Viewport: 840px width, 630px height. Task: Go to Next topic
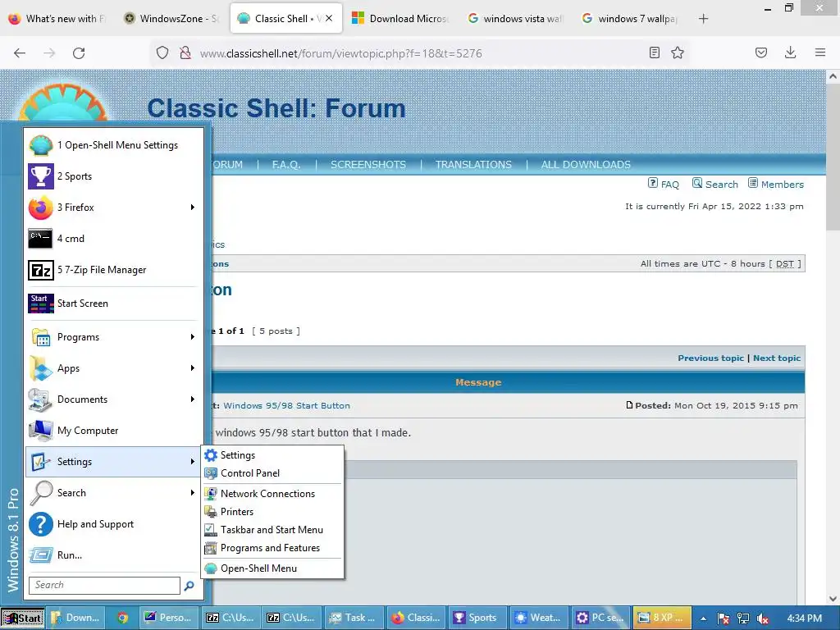pyautogui.click(x=777, y=358)
